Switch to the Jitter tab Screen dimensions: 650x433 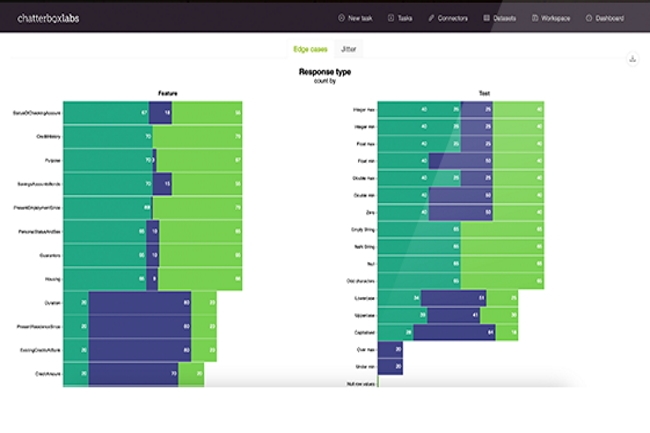click(349, 48)
